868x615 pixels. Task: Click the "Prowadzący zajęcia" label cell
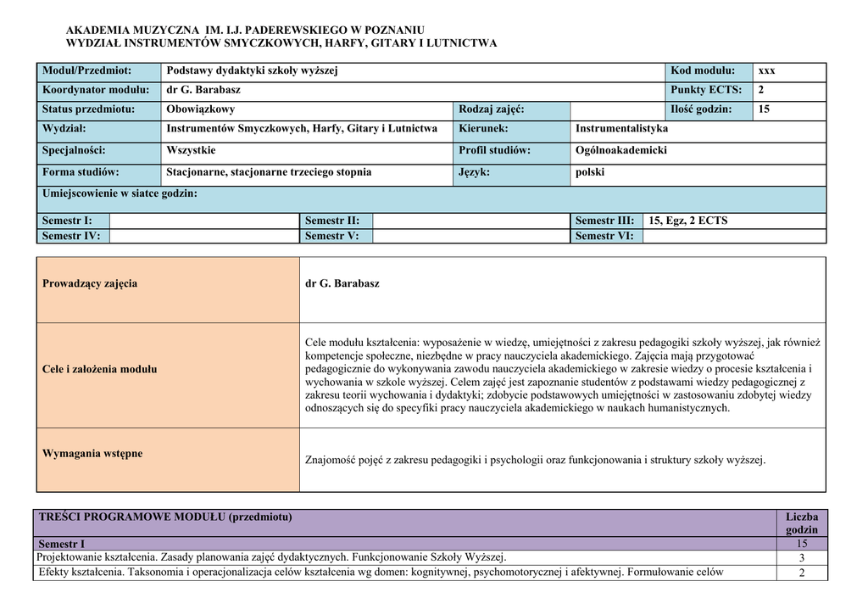pyautogui.click(x=168, y=284)
